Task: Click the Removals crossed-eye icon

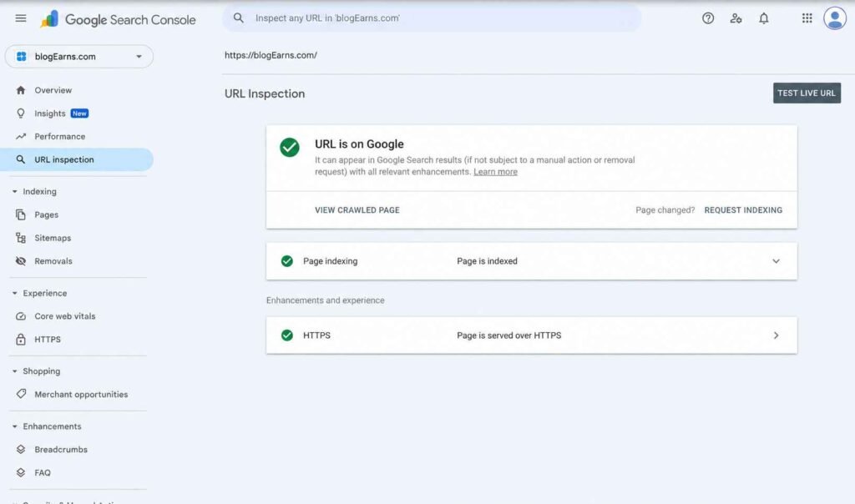Action: 21,261
